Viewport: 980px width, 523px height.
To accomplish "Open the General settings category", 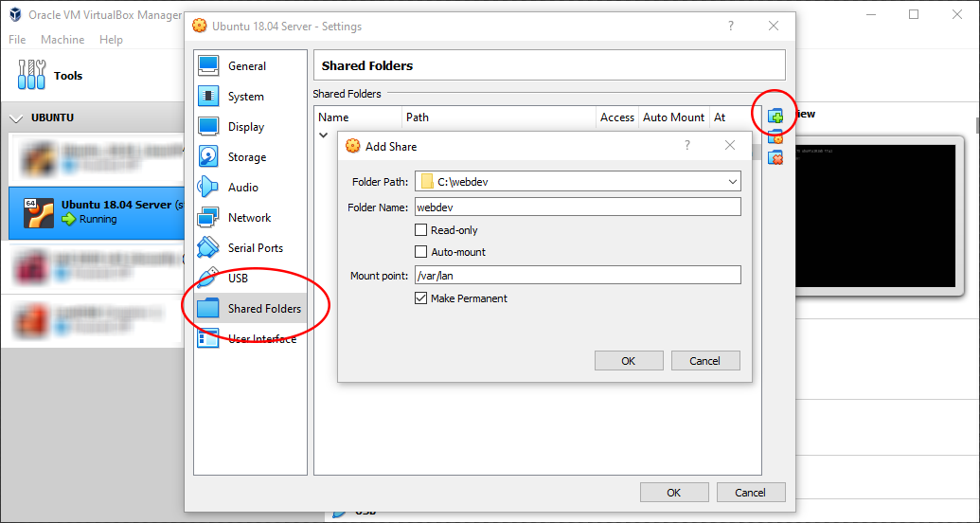I will 250,65.
